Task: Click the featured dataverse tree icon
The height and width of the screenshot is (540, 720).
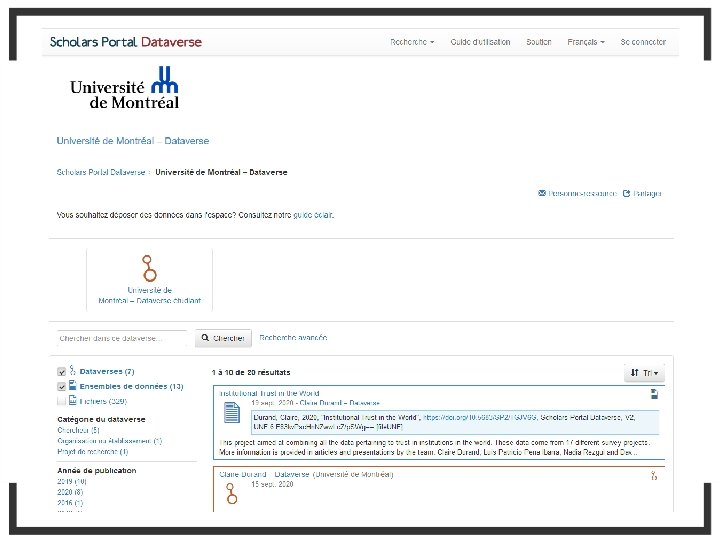Action: click(149, 268)
